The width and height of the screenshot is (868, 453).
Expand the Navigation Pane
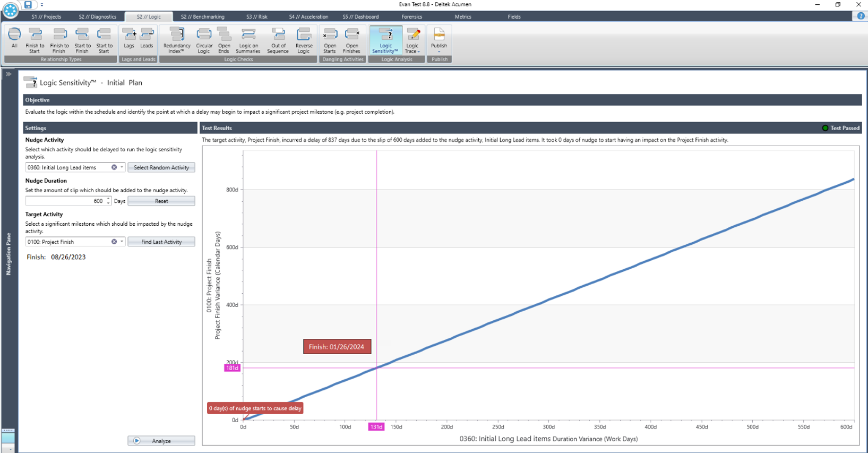click(x=8, y=74)
